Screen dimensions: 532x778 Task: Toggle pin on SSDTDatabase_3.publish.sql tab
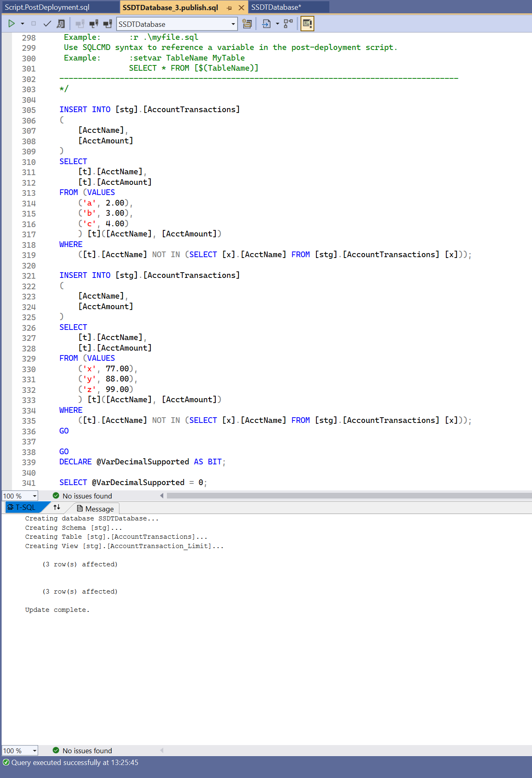click(229, 8)
